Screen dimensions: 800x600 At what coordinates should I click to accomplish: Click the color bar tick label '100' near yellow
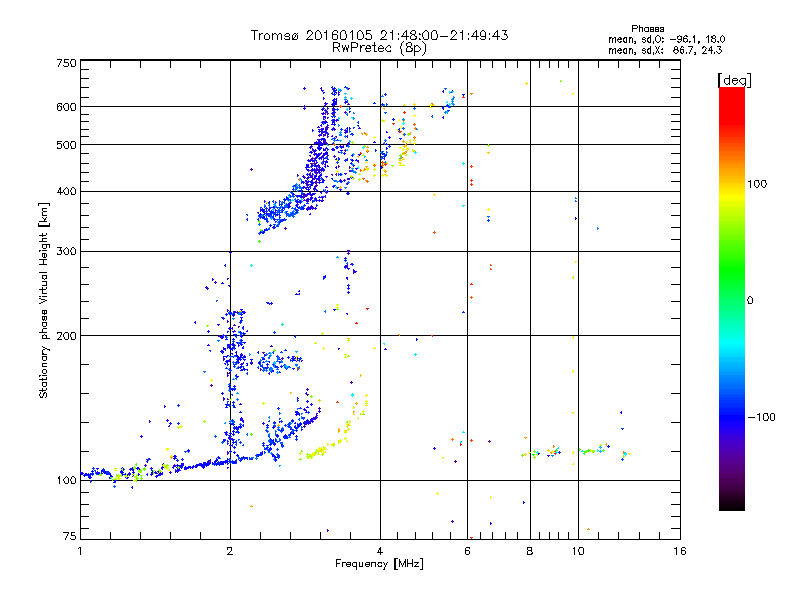point(757,184)
